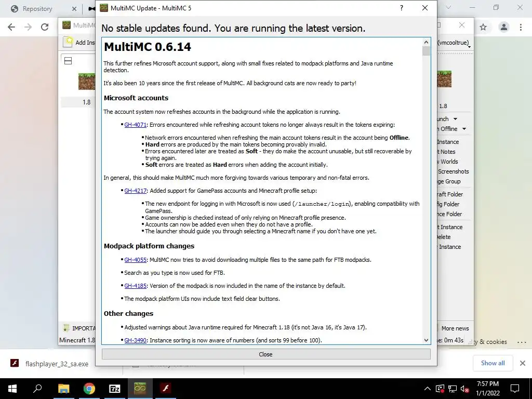This screenshot has width=532, height=399.
Task: Click the IMPORTANT news item in MultiMC
Action: point(79,328)
